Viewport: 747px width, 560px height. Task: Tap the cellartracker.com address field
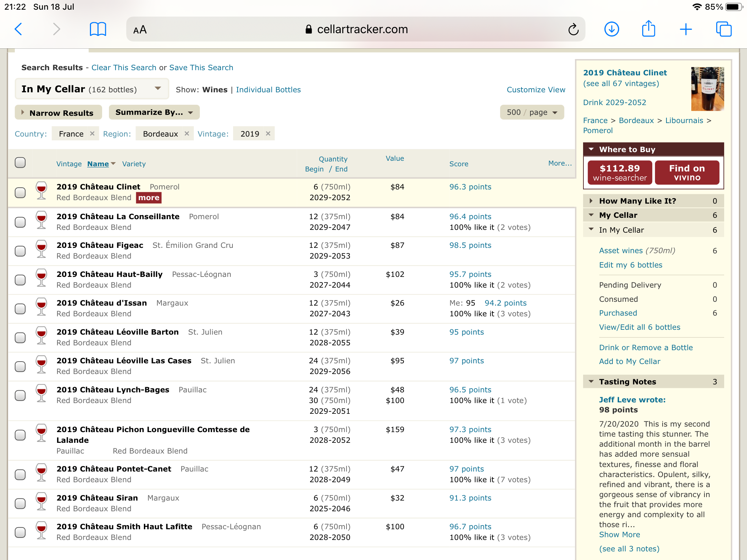coord(356,29)
